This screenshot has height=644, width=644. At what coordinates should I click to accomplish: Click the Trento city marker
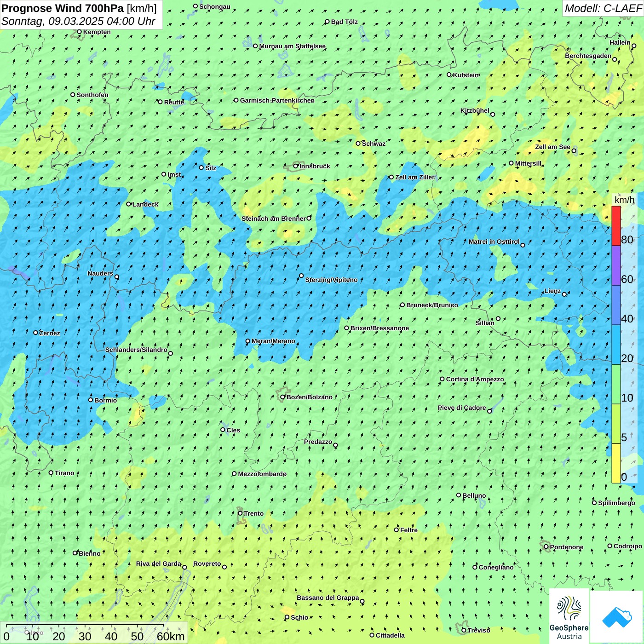tap(240, 513)
